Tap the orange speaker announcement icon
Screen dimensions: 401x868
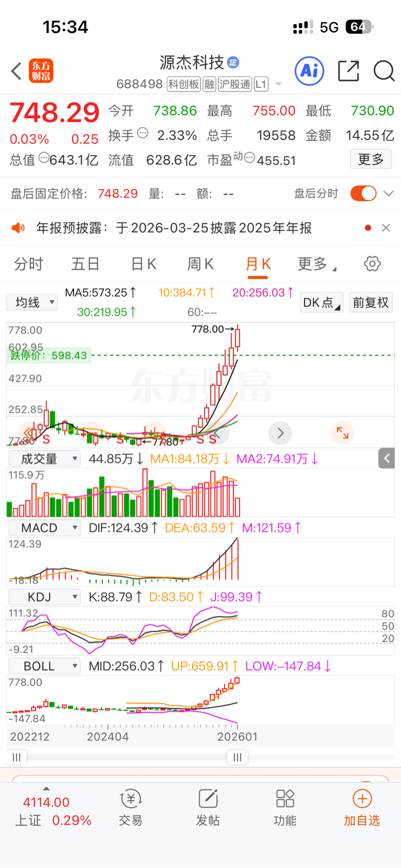coord(18,228)
